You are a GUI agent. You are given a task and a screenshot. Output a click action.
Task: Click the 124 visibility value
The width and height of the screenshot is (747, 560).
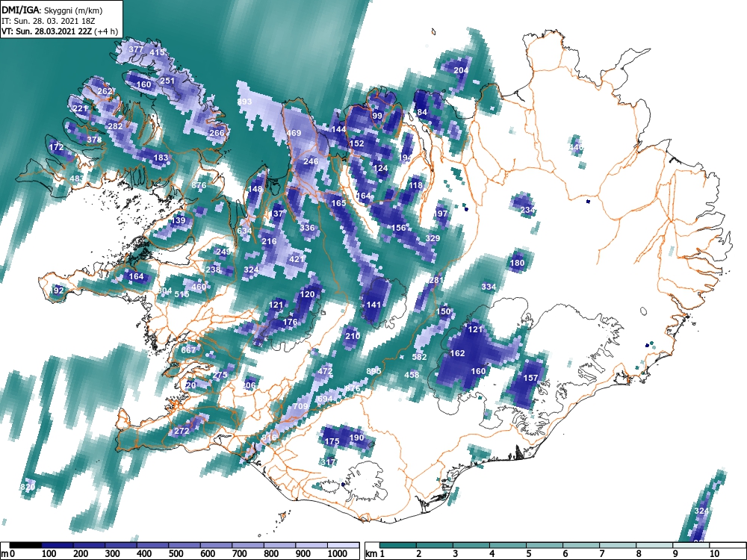click(x=381, y=168)
